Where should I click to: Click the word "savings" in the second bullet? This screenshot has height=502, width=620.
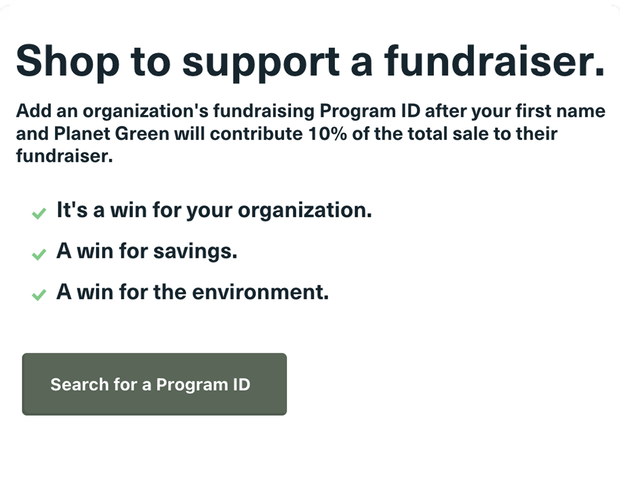click(x=196, y=252)
